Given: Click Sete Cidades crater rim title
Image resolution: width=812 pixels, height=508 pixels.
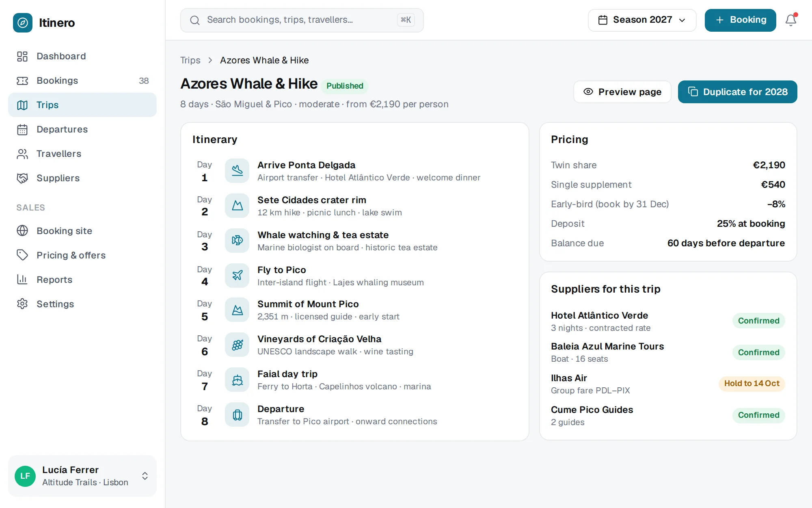Looking at the screenshot, I should point(312,200).
